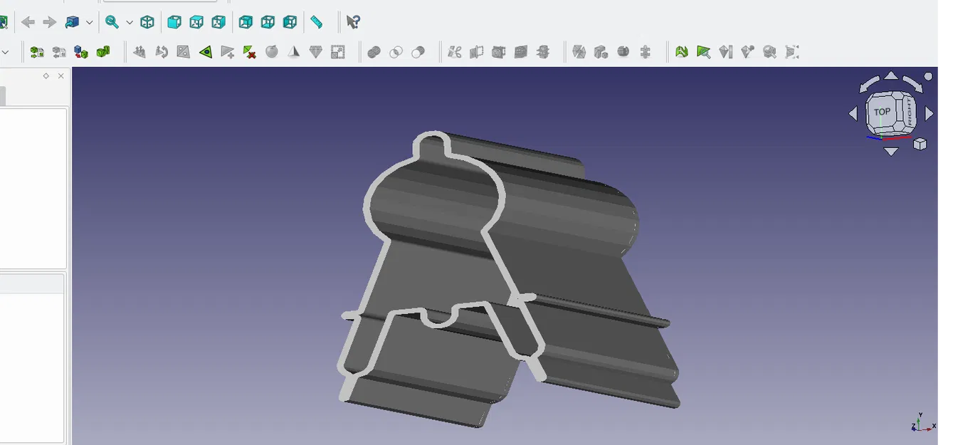
Task: Click the gray diamond icon
Action: [316, 52]
